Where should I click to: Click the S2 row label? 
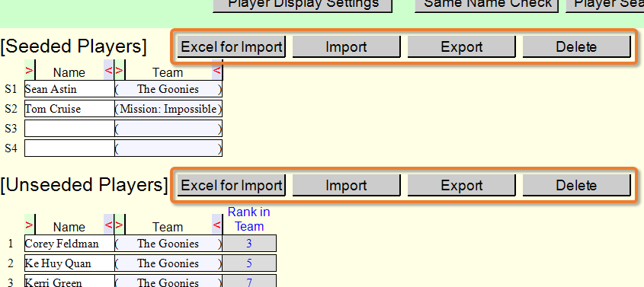click(11, 109)
